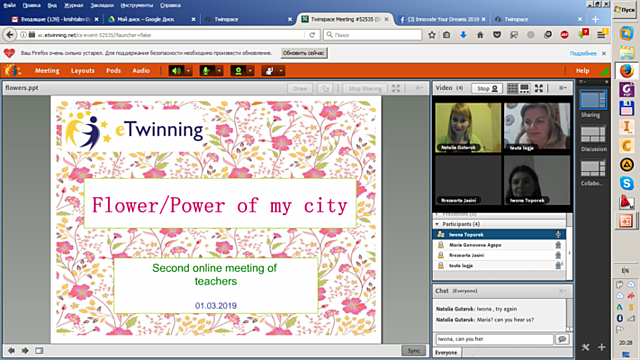Image resolution: width=640 pixels, height=360 pixels.
Task: Open the Audio menu
Action: pos(141,71)
